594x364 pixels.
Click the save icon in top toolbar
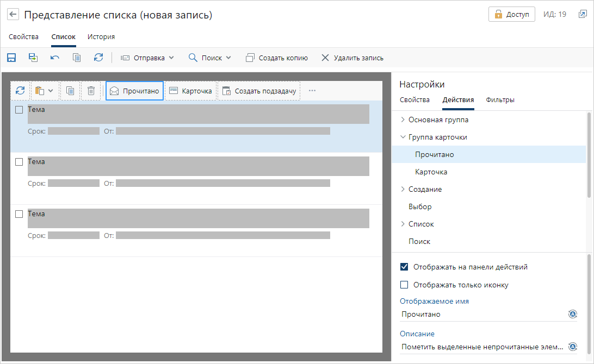[x=11, y=58]
